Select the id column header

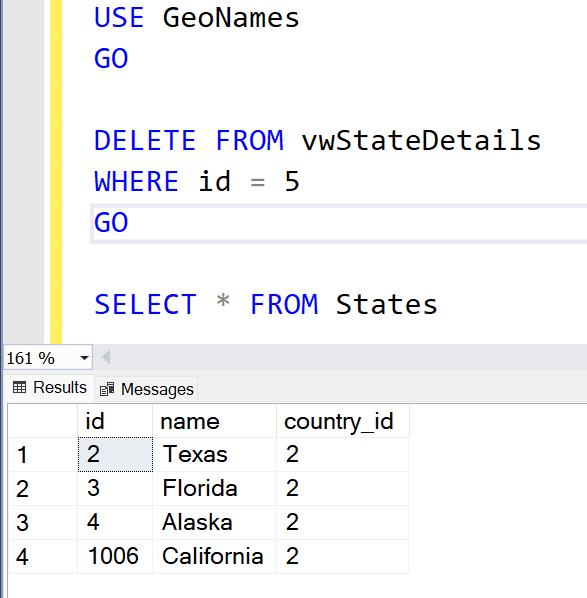[x=115, y=421]
